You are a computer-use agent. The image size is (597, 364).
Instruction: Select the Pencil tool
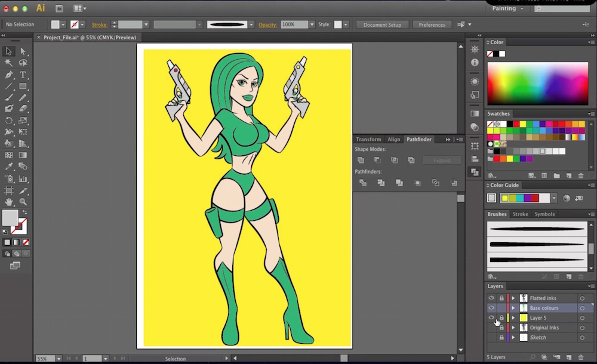tap(23, 97)
